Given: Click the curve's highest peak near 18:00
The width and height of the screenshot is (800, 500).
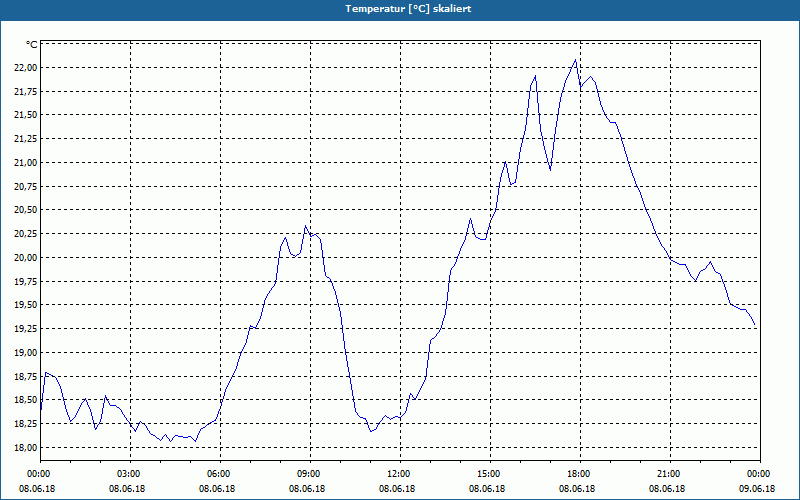Looking at the screenshot, I should (576, 60).
